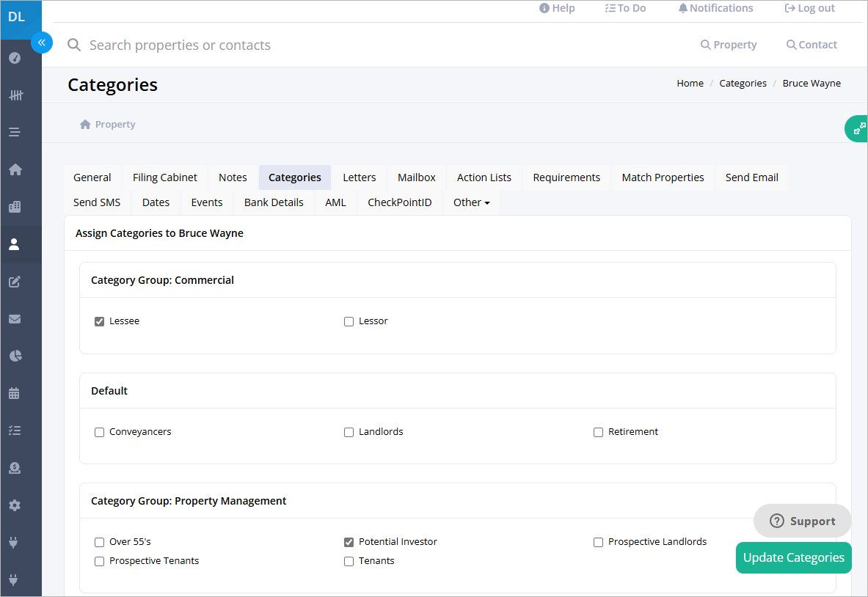The image size is (868, 597).
Task: Open Notifications bell link
Action: [716, 8]
